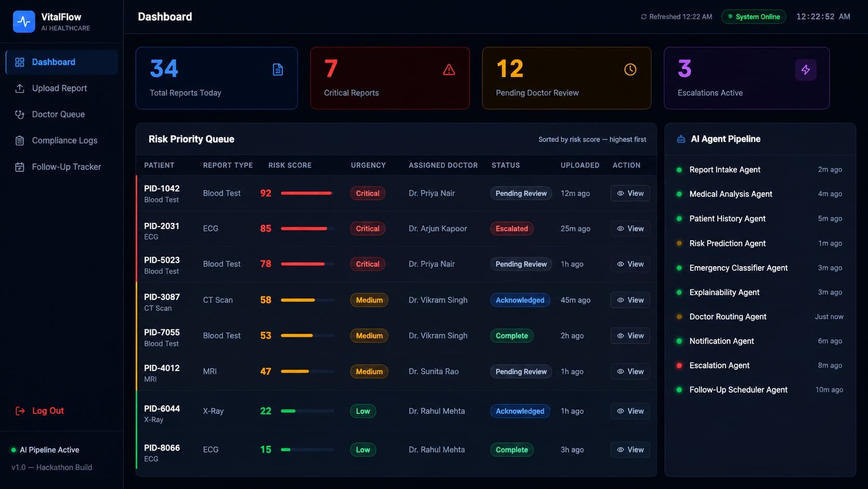This screenshot has height=489, width=868.
Task: Go to the Doctor Queue page
Action: click(62, 114)
